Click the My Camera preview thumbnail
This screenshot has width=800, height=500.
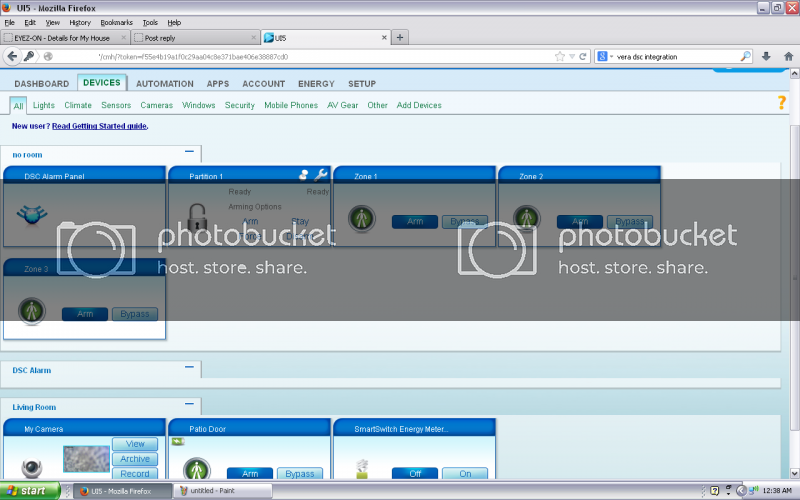[x=86, y=459]
